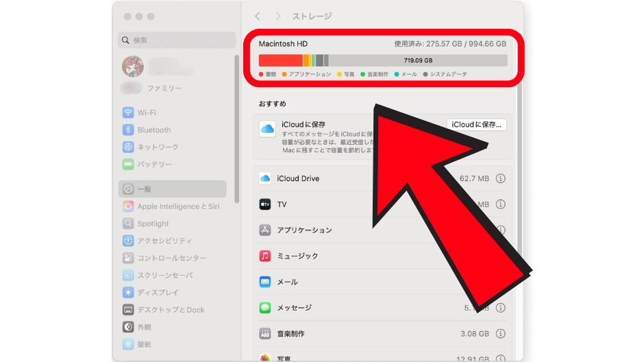Viewport: 644px width, 362px height.
Task: Click the Messages app icon
Action: point(265,308)
